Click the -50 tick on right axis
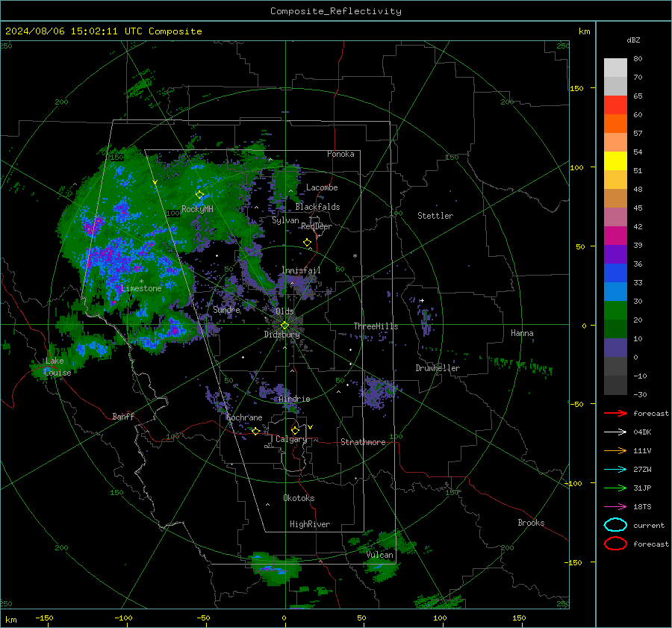Image resolution: width=672 pixels, height=628 pixels. coord(576,404)
